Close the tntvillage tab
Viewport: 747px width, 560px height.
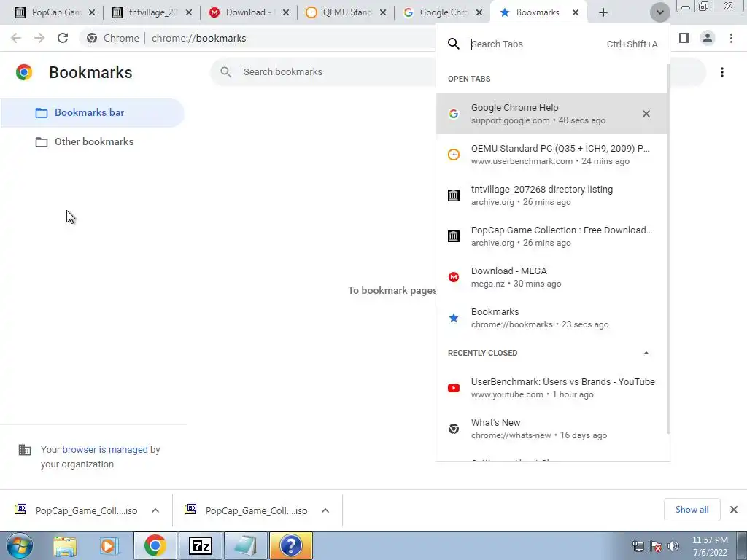tap(189, 12)
